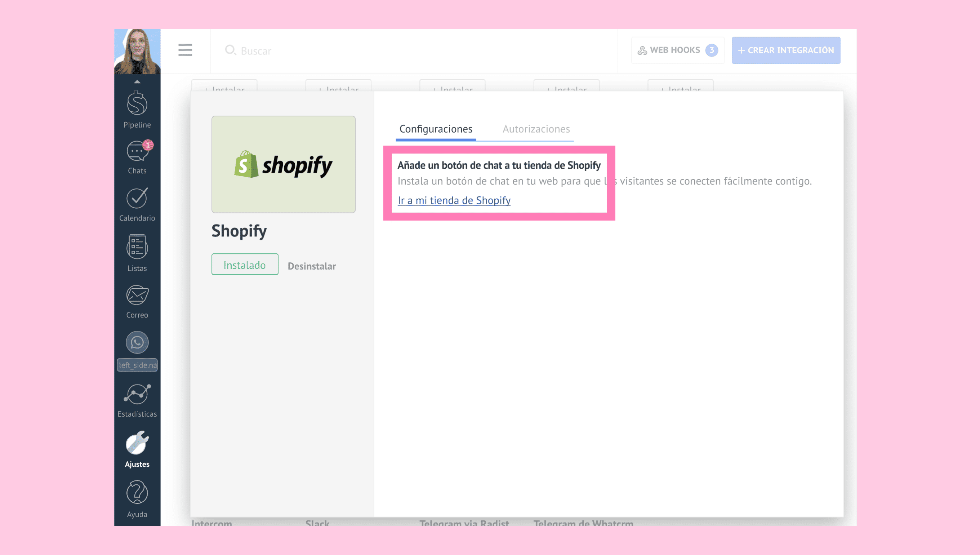Click the WhatsApp icon in sidebar

137,342
